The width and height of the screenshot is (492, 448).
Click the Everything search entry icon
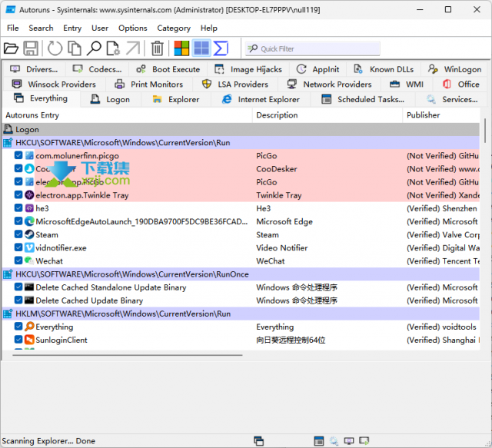tap(29, 327)
